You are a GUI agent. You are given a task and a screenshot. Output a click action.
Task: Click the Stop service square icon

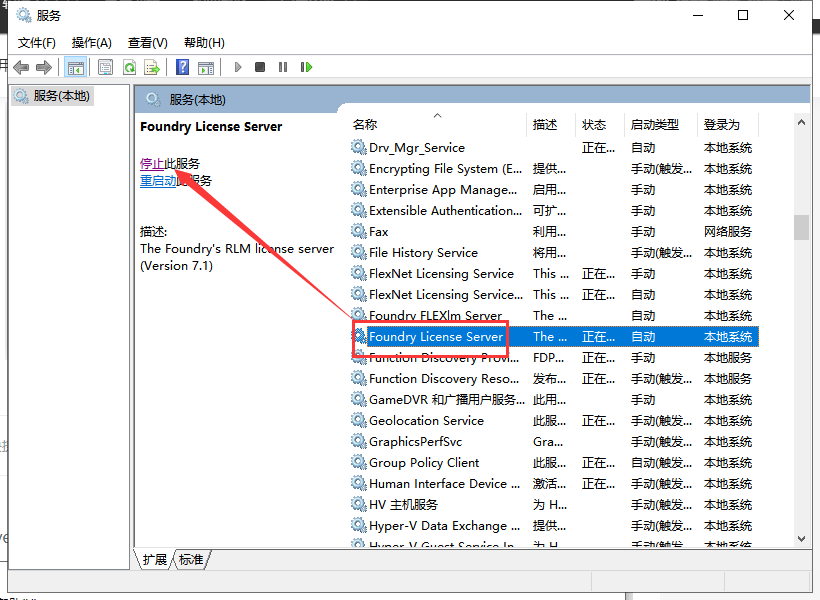[260, 67]
